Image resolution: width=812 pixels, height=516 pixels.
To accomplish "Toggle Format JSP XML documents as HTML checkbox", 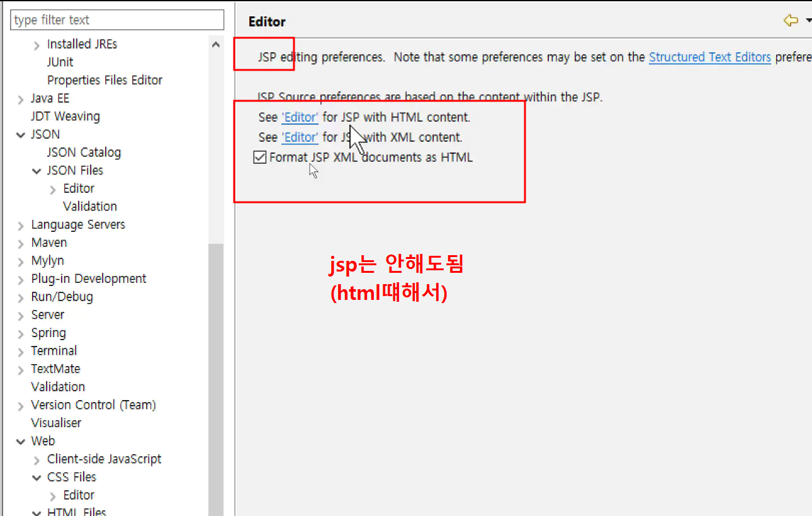I will pos(259,158).
